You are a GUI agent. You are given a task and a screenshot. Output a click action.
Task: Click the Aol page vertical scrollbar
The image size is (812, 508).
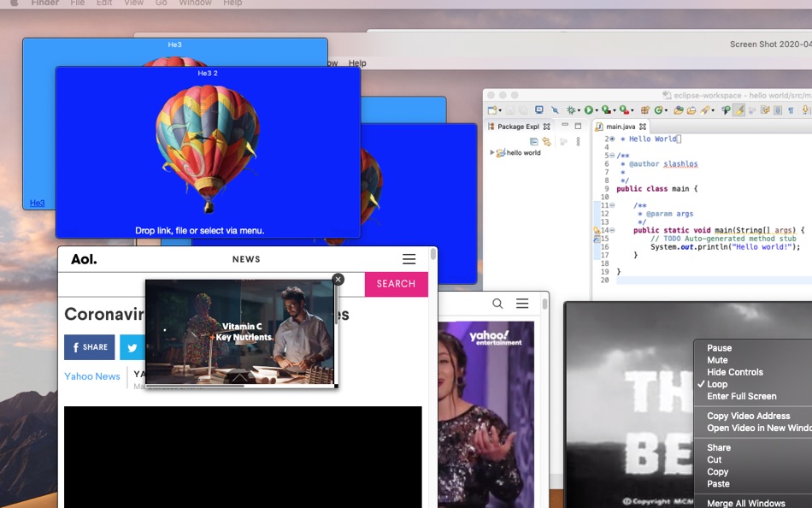click(433, 254)
